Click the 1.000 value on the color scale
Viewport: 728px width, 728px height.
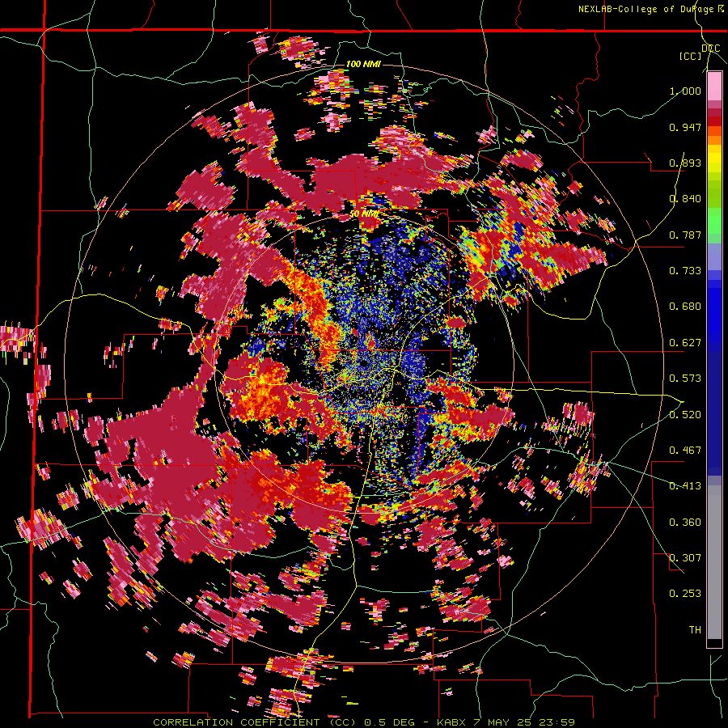(685, 91)
